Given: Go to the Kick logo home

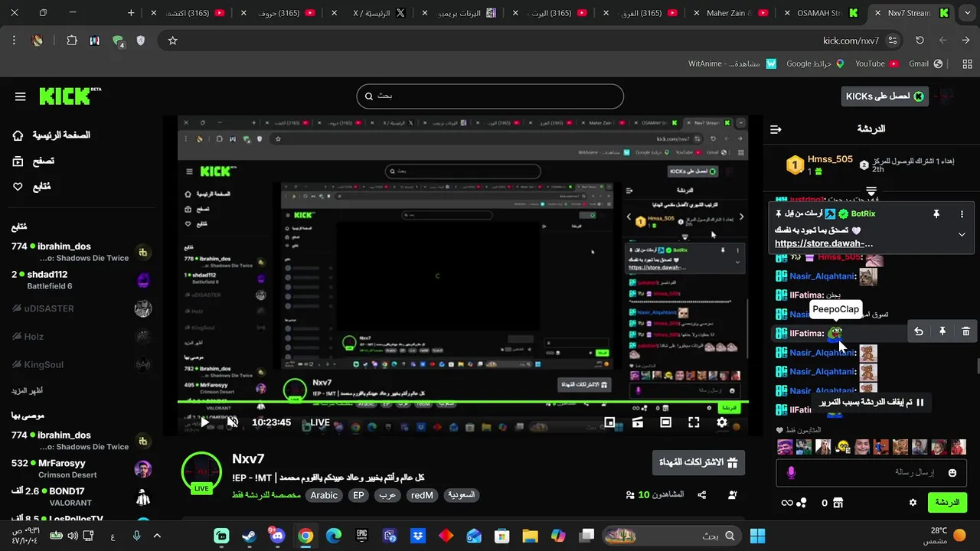Looking at the screenshot, I should click(70, 96).
